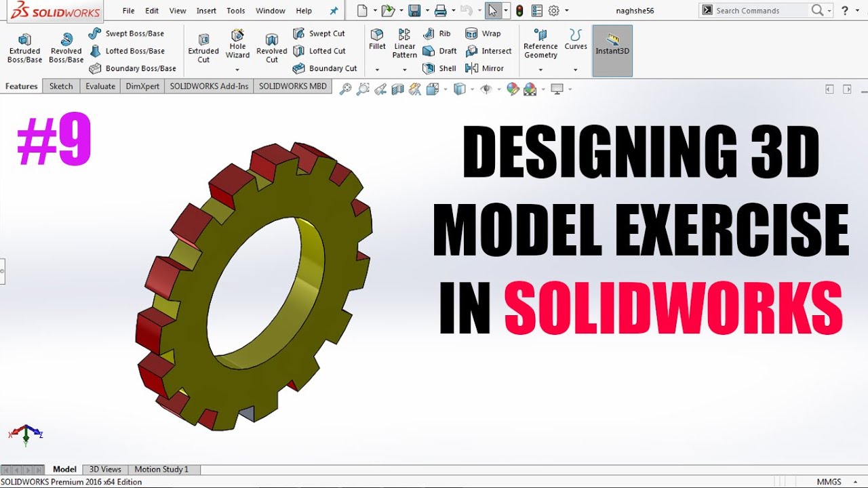Select the Intersect feature

tap(488, 51)
